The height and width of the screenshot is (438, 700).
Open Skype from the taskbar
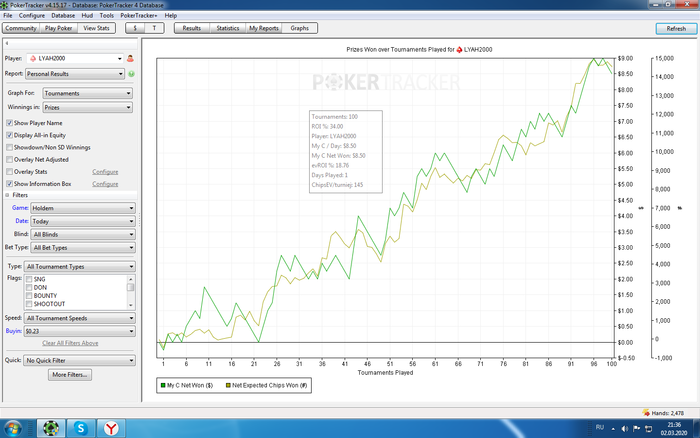pyautogui.click(x=81, y=428)
